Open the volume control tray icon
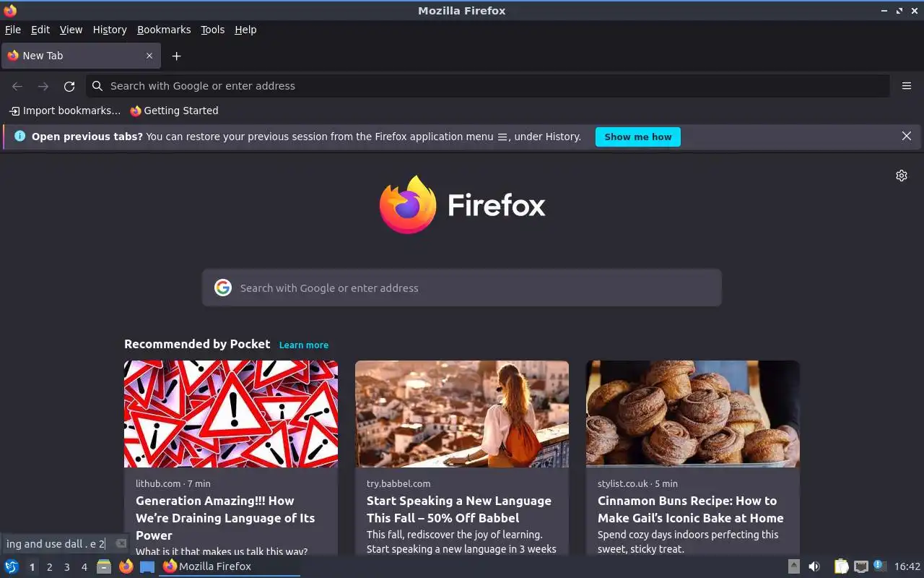The height and width of the screenshot is (578, 924). pos(814,566)
